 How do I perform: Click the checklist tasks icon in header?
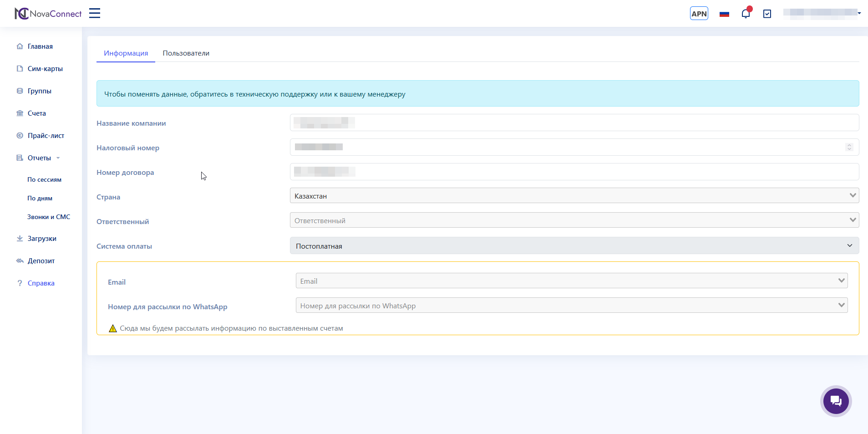pos(767,14)
